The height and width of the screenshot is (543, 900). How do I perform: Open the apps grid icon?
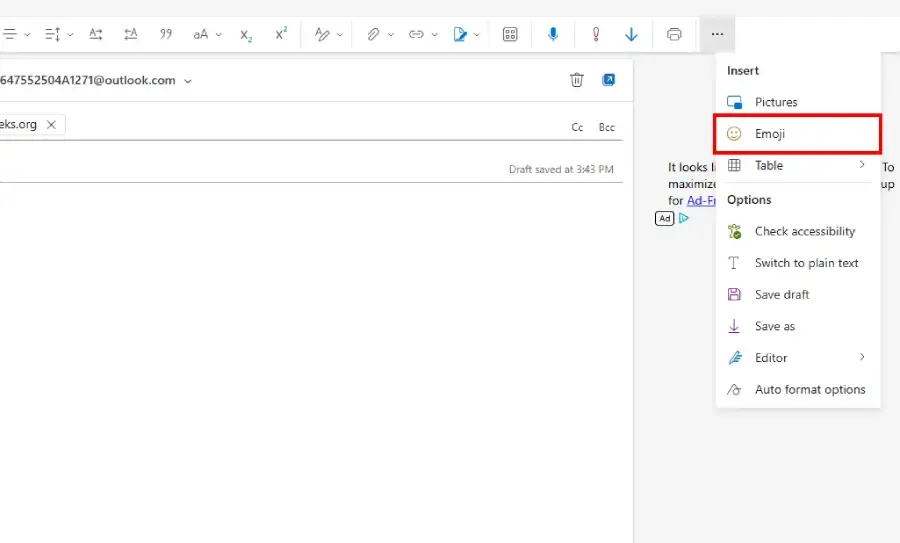510,34
